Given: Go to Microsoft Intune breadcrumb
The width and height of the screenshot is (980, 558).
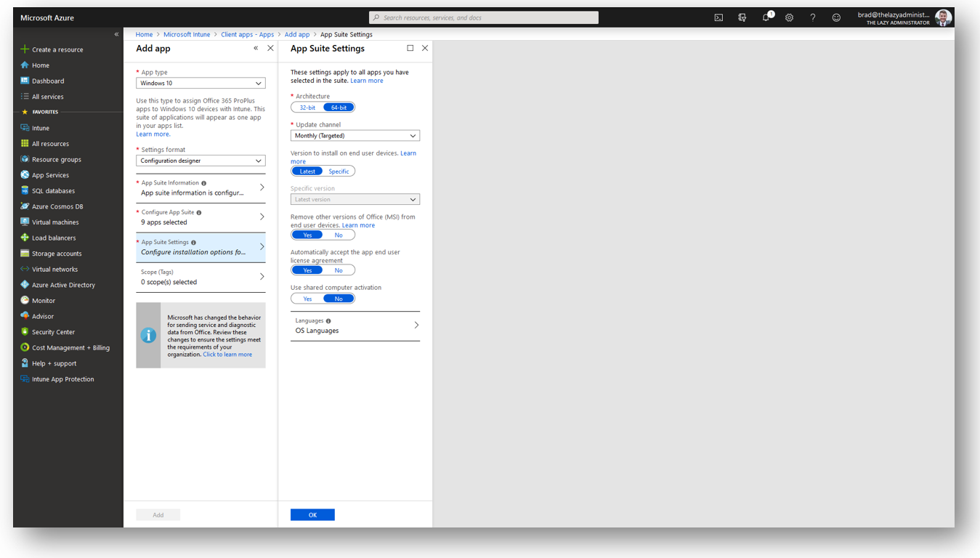Looking at the screenshot, I should 187,34.
